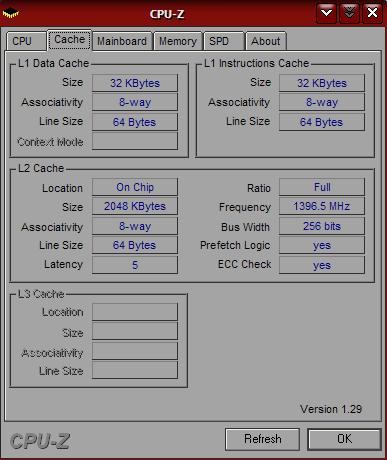
Task: Click the Bus Width label
Action: [245, 227]
